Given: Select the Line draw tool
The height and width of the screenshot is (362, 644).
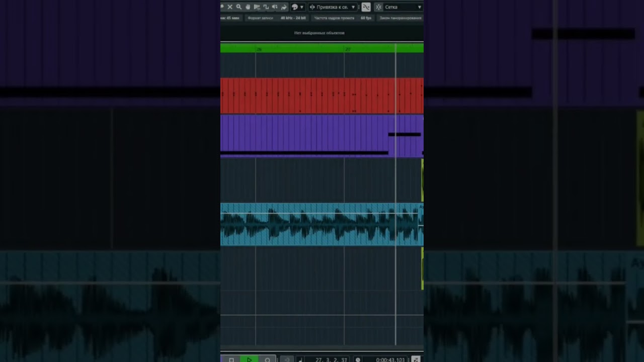Looking at the screenshot, I should [266, 7].
